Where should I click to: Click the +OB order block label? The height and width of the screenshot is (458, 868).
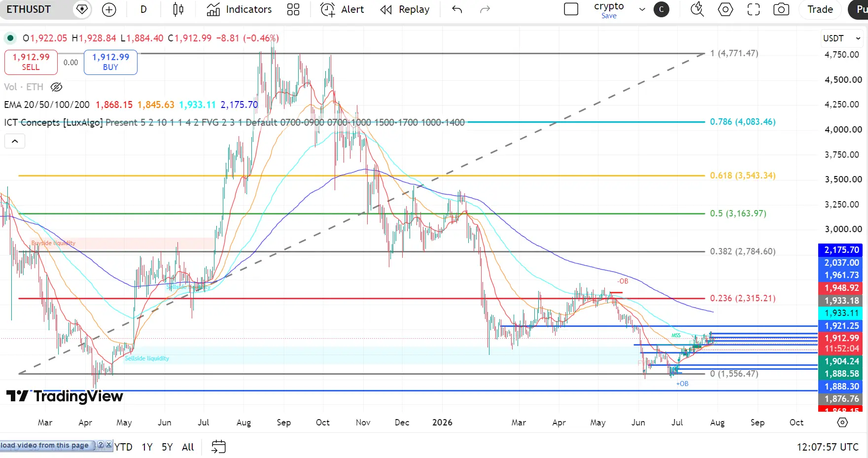tap(682, 384)
